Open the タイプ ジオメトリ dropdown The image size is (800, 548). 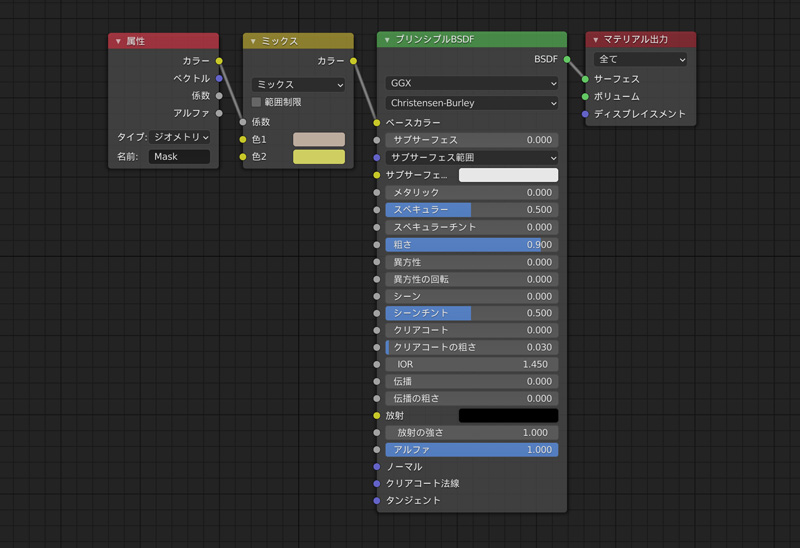180,137
